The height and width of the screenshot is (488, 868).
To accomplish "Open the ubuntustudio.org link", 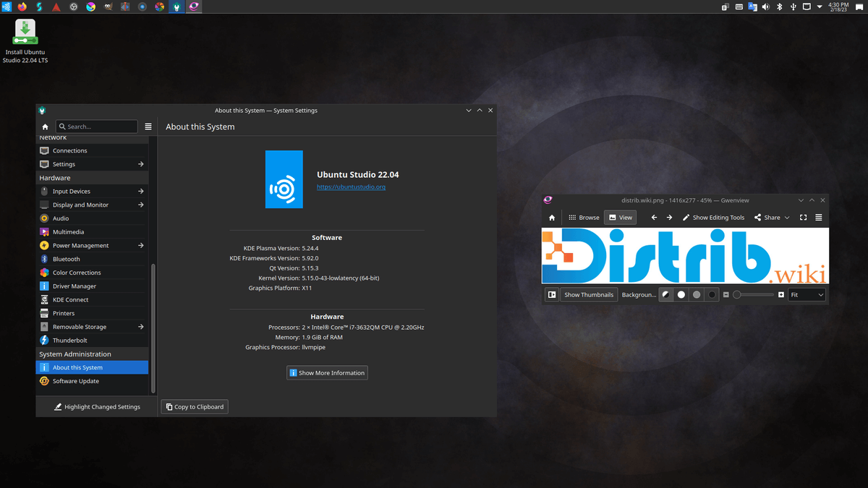I will pos(351,187).
